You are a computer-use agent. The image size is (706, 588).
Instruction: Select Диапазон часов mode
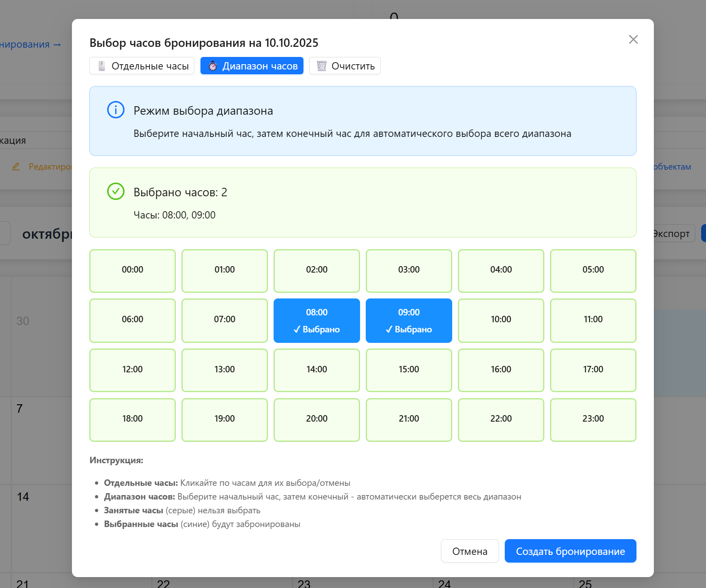point(252,66)
